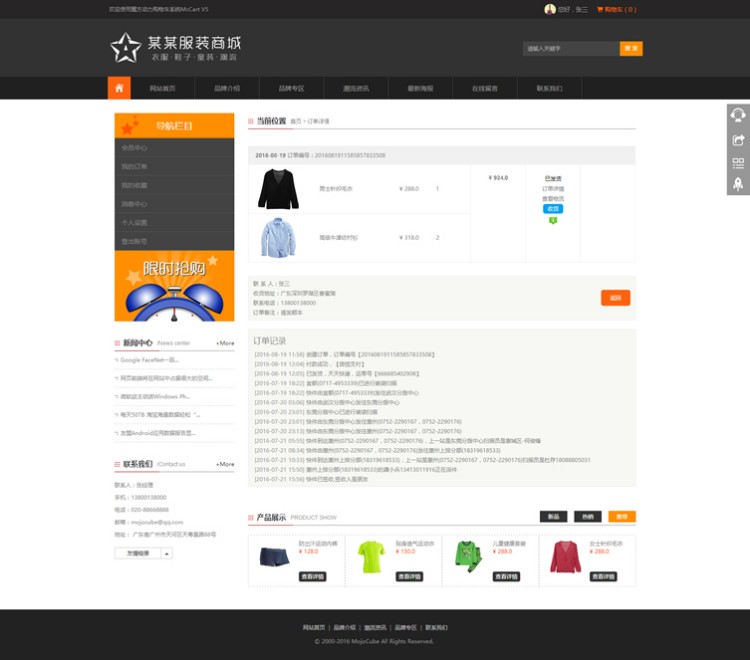The width and height of the screenshot is (750, 660).
Task: Open the news item mentioning Windows Ph...
Action: pos(155,396)
